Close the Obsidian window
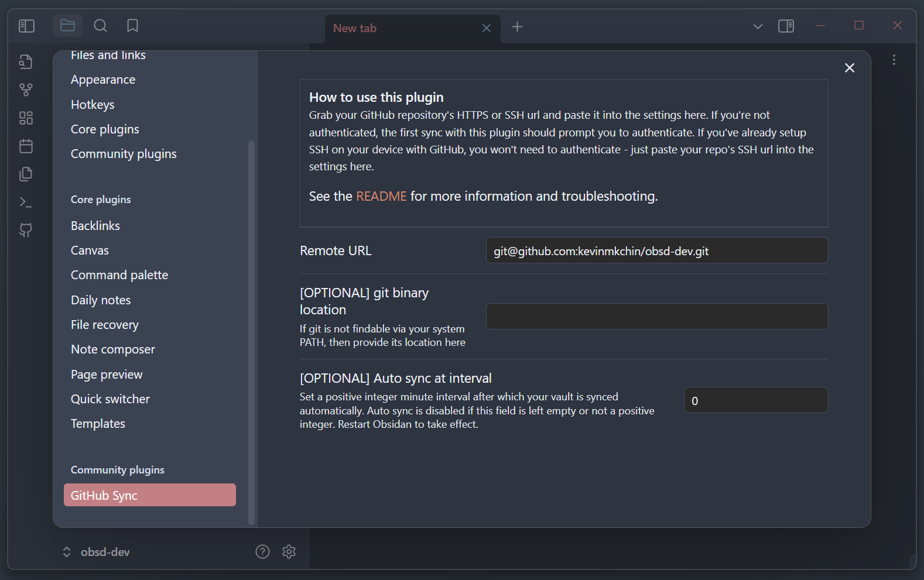The image size is (924, 580). 898,26
